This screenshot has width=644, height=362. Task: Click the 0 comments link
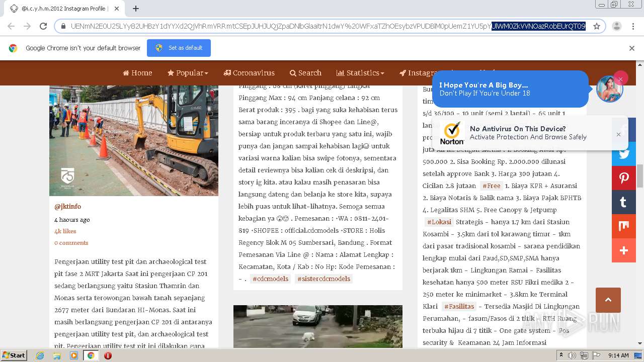[71, 243]
